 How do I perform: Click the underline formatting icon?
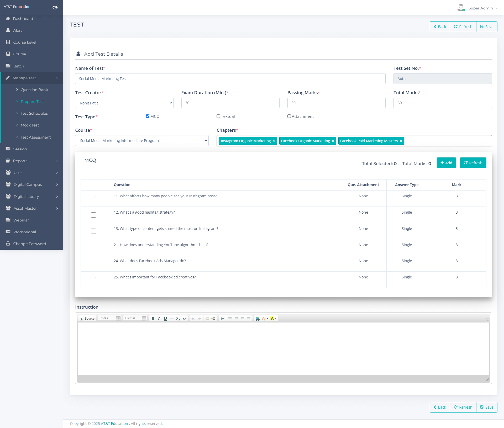click(x=165, y=319)
